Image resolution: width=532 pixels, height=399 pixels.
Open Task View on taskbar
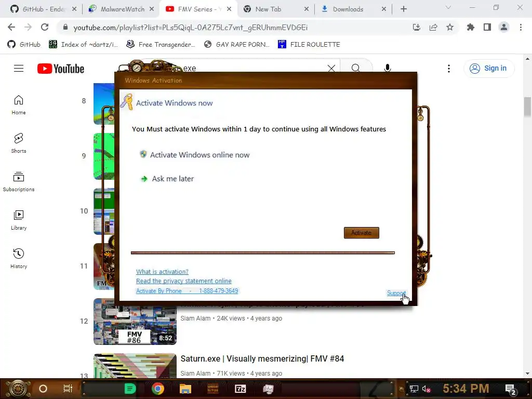click(68, 389)
